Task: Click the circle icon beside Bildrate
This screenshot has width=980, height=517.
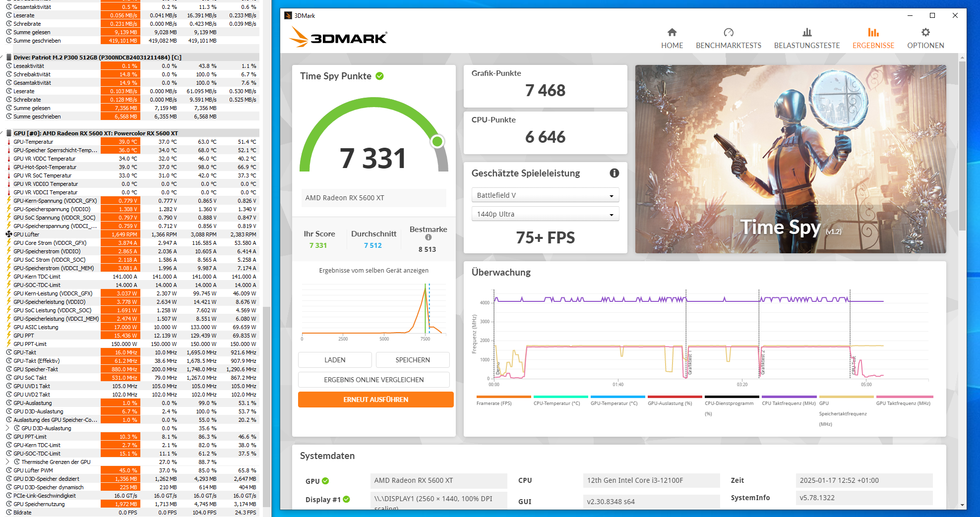Action: [x=9, y=513]
